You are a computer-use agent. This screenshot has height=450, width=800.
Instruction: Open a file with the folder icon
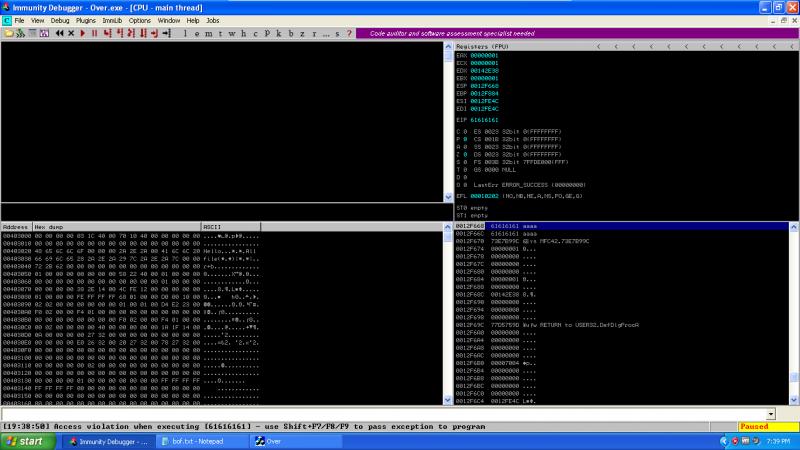pyautogui.click(x=8, y=33)
